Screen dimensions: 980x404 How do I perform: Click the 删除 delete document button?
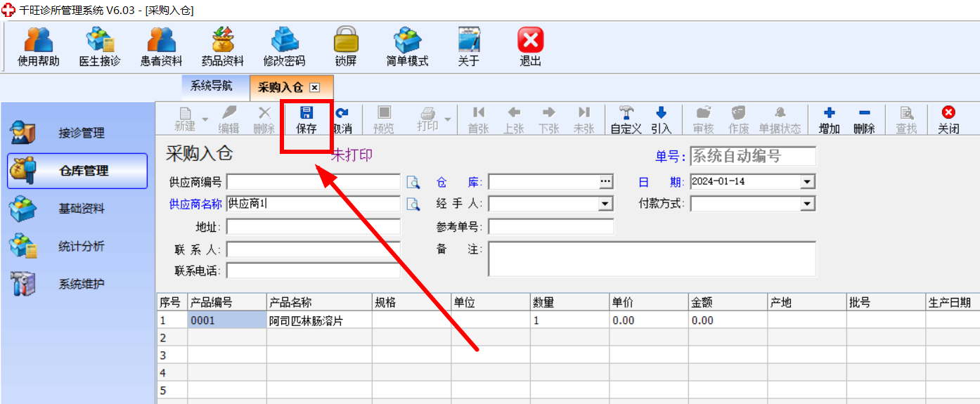tap(264, 119)
